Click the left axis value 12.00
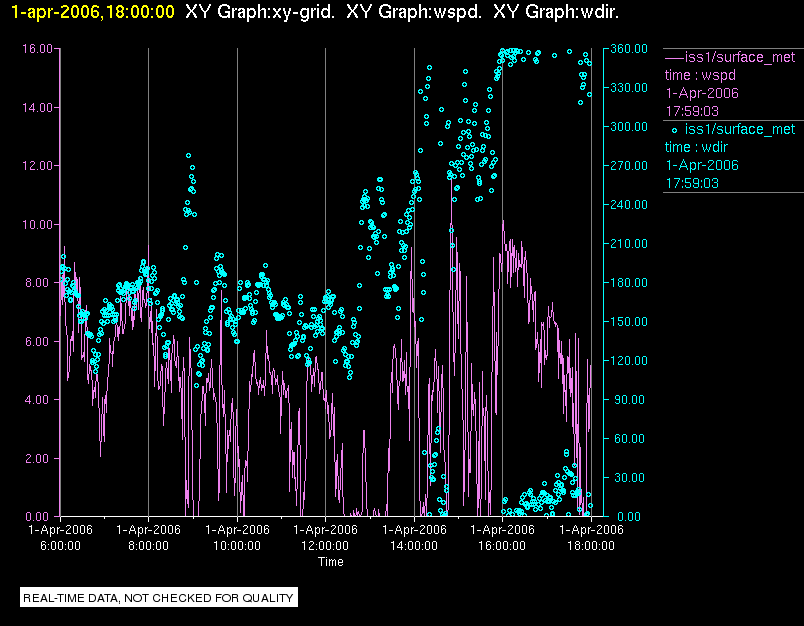The width and height of the screenshot is (804, 626). click(37, 166)
